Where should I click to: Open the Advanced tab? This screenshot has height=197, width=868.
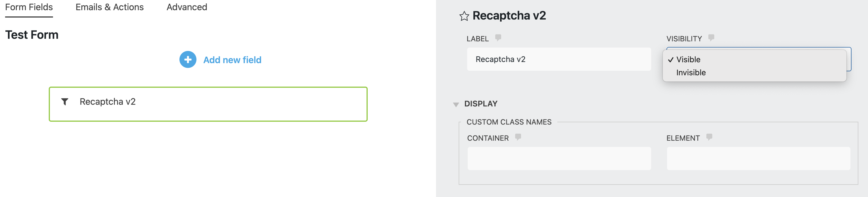[x=186, y=7]
